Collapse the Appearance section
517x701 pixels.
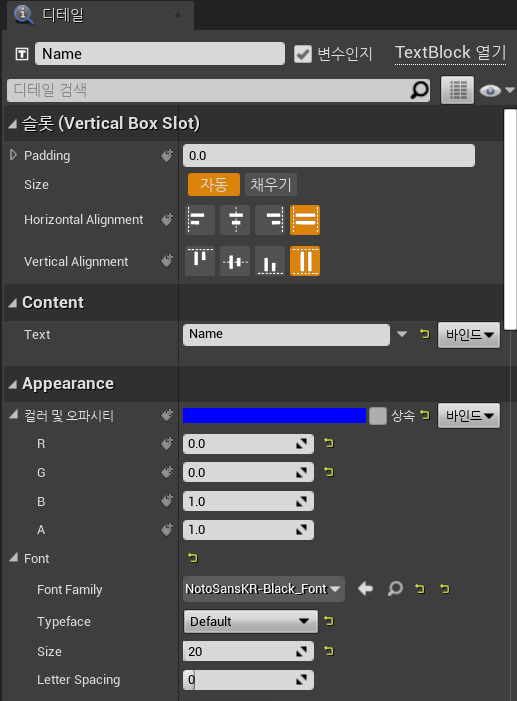coord(13,384)
